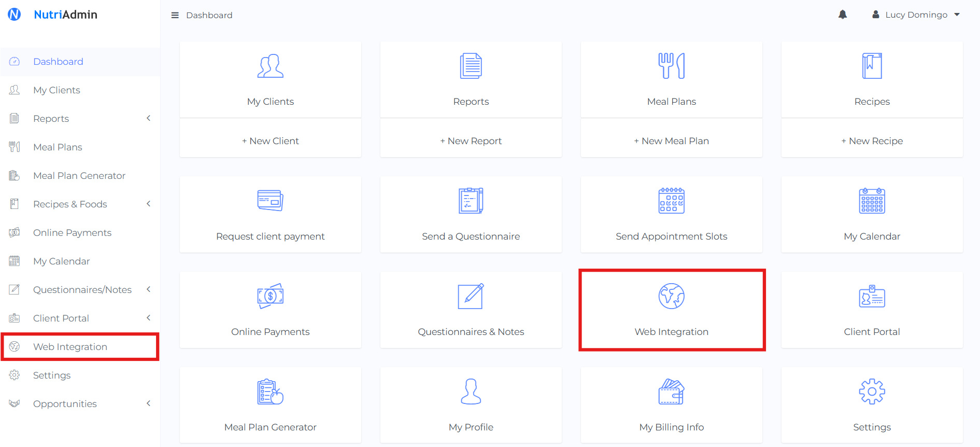Click the + New Recipe button
Screen dimensions: 980x447
pos(872,138)
